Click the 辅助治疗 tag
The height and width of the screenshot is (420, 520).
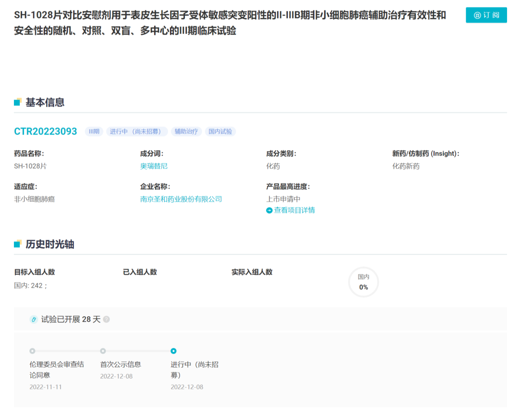click(186, 132)
